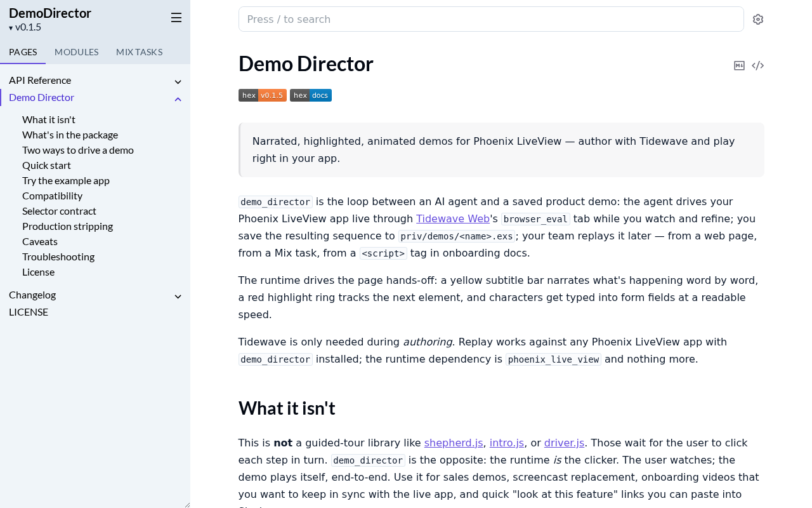View page as Markdown icon
Screen dimensions: 812x508
coord(739,65)
